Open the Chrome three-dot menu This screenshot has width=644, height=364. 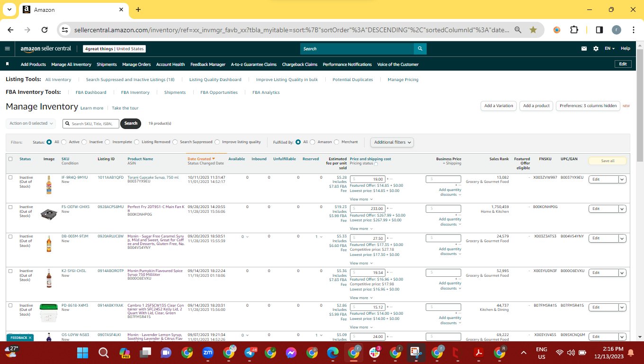tap(634, 30)
